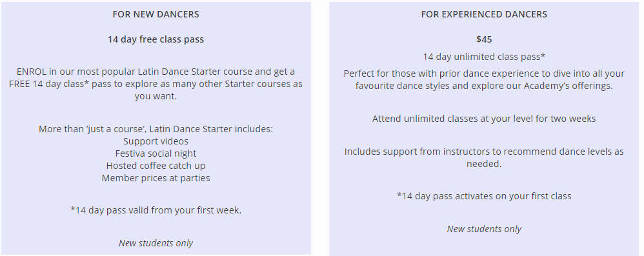Click the Festiva social night item
This screenshot has width=644, height=256.
[156, 153]
